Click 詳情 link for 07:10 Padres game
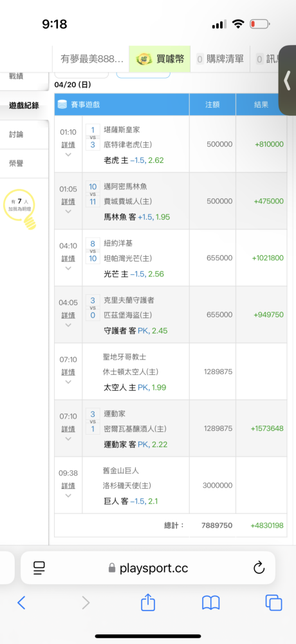 pos(68,372)
